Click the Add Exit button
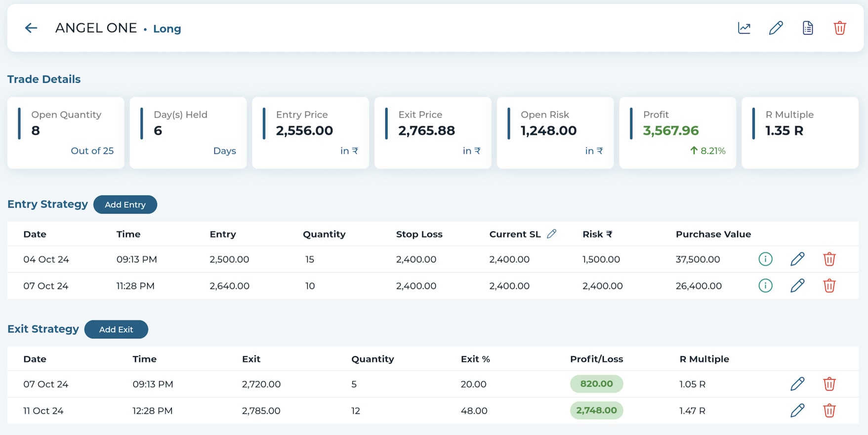 coord(116,329)
